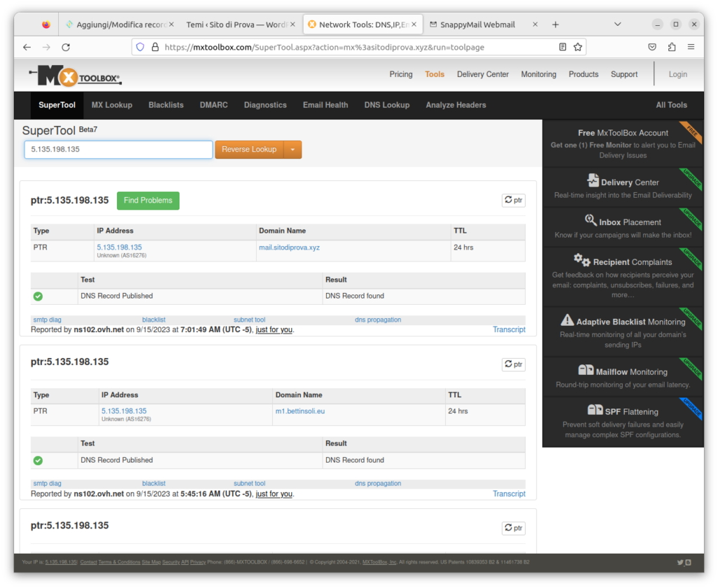The image size is (718, 588).
Task: Bookmark this page with the star icon
Action: (578, 47)
